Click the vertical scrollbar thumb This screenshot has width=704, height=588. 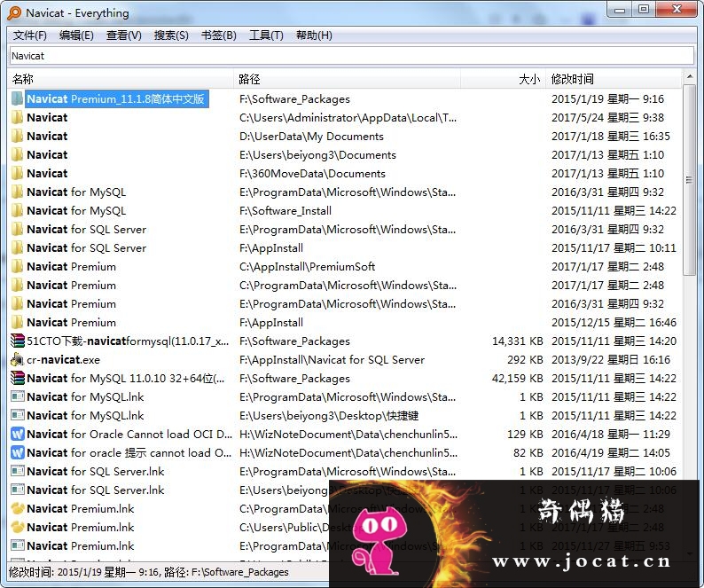coord(689,180)
